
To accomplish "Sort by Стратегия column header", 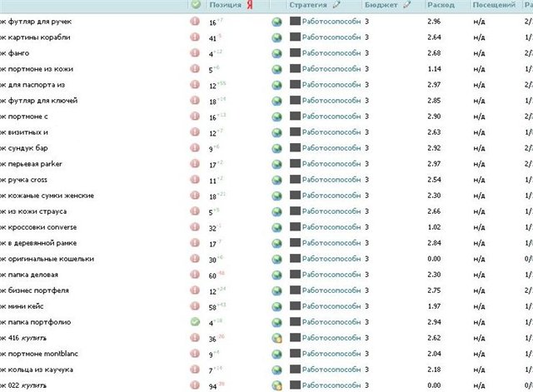I will (x=308, y=5).
